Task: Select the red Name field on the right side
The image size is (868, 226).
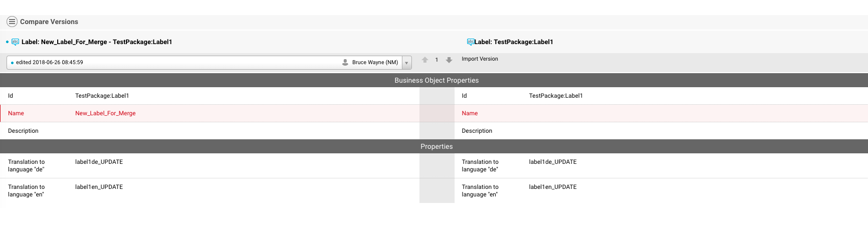Action: click(x=470, y=113)
